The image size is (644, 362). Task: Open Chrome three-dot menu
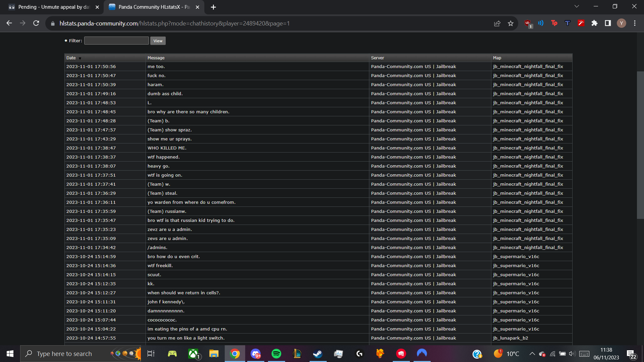pyautogui.click(x=635, y=23)
